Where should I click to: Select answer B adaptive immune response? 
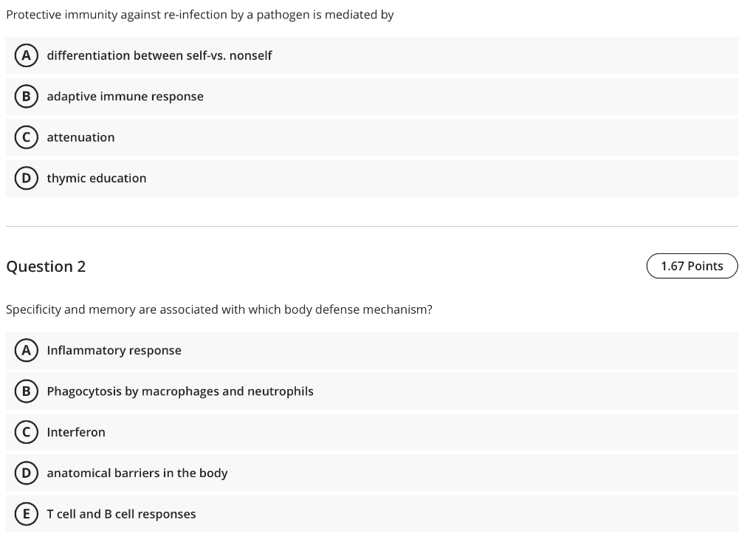pos(126,96)
